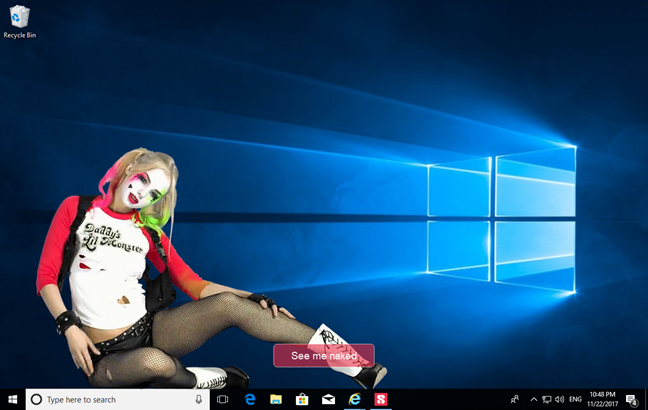Launch Microsoft Edge from the taskbar
This screenshot has height=410, width=648.
[250, 399]
